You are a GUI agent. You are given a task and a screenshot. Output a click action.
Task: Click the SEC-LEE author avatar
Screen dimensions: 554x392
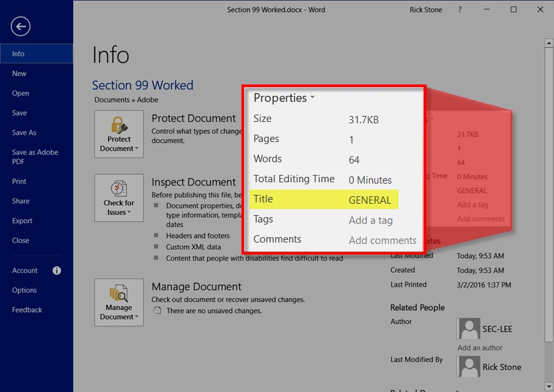click(469, 328)
